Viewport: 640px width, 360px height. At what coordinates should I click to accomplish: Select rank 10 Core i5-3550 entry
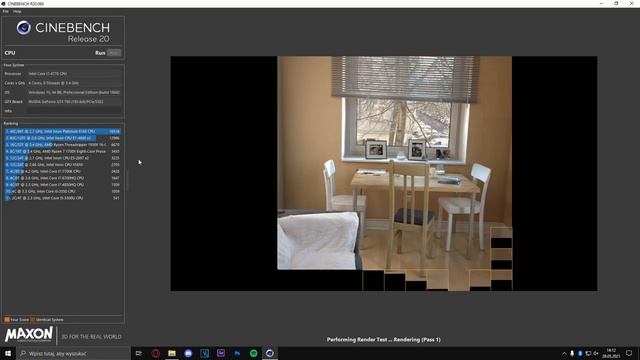62,191
